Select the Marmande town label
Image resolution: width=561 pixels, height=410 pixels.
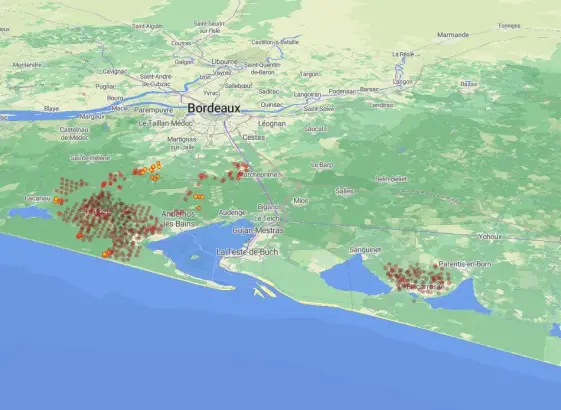pos(453,35)
